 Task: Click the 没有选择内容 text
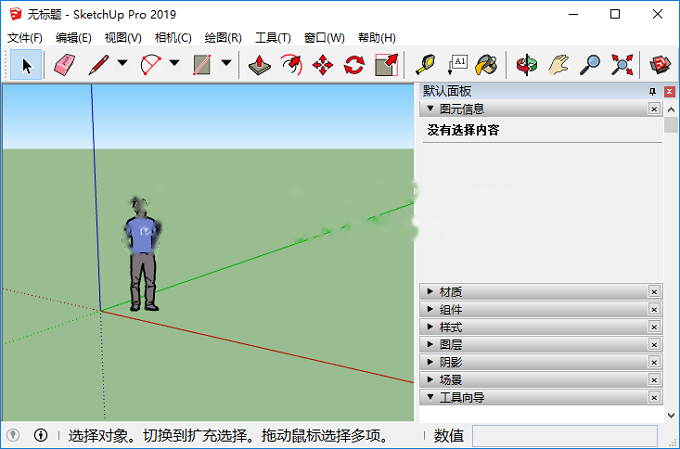click(x=463, y=130)
